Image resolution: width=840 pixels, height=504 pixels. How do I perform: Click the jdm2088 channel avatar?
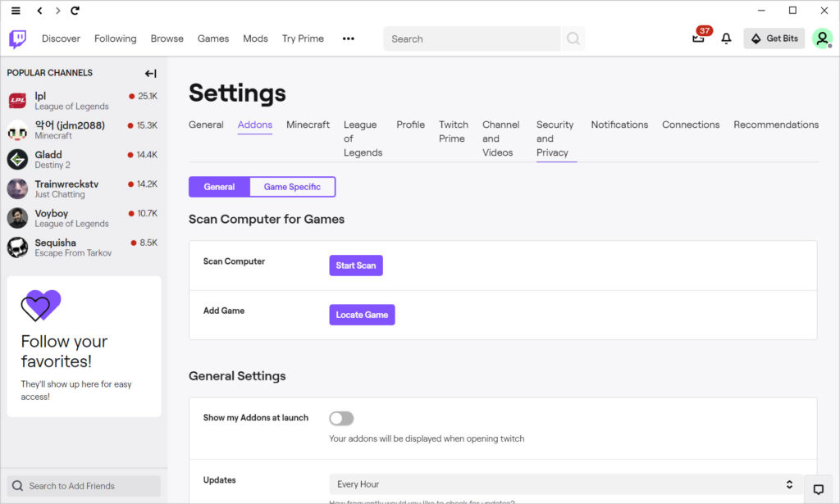click(x=18, y=130)
